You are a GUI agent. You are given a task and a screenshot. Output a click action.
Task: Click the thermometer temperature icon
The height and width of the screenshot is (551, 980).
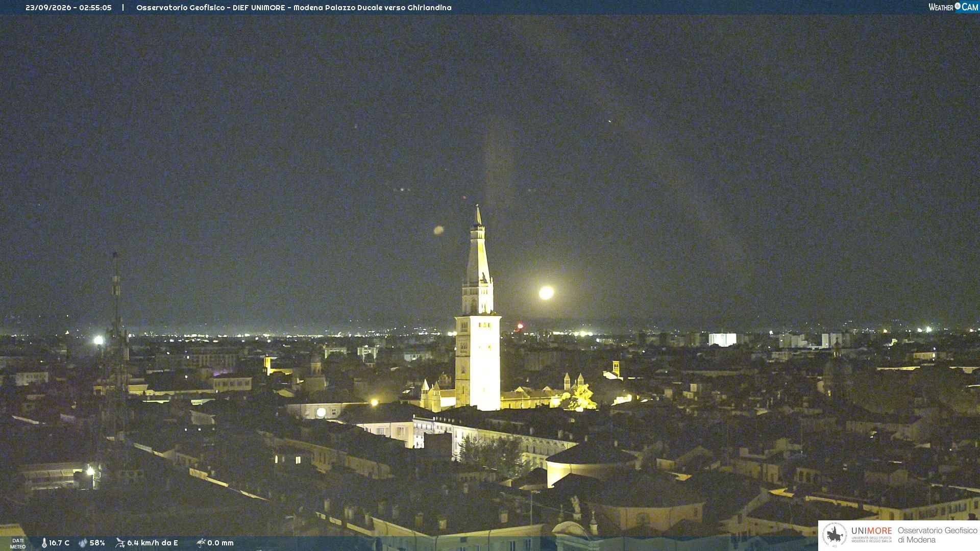[44, 543]
